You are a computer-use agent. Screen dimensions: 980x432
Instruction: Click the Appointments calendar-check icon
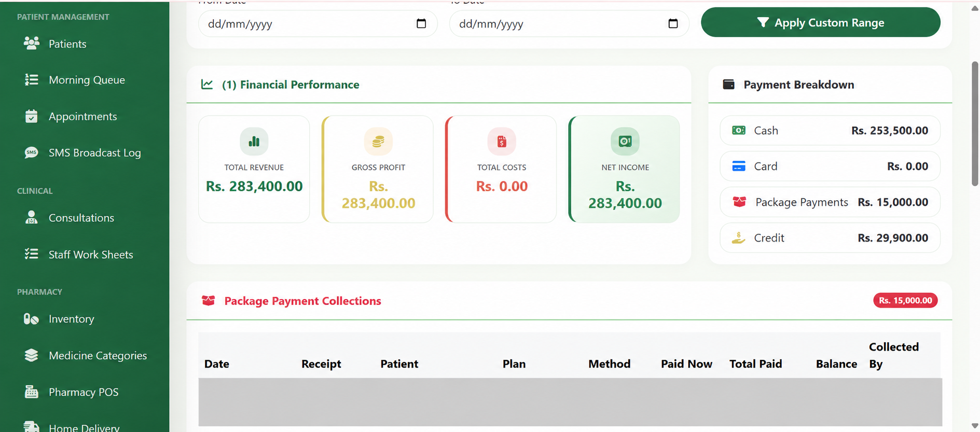coord(32,116)
